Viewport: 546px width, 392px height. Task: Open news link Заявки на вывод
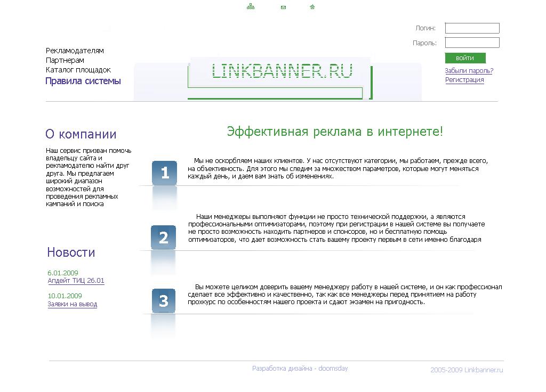click(x=73, y=304)
